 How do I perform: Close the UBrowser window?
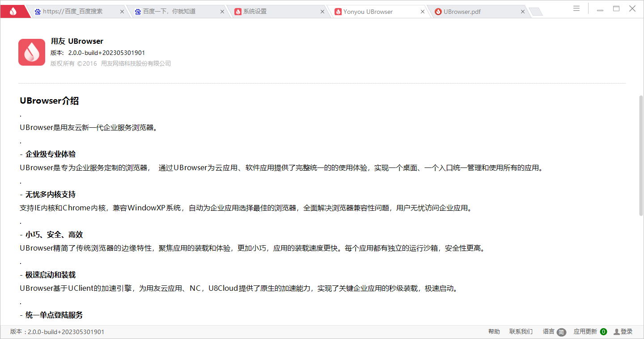click(632, 8)
